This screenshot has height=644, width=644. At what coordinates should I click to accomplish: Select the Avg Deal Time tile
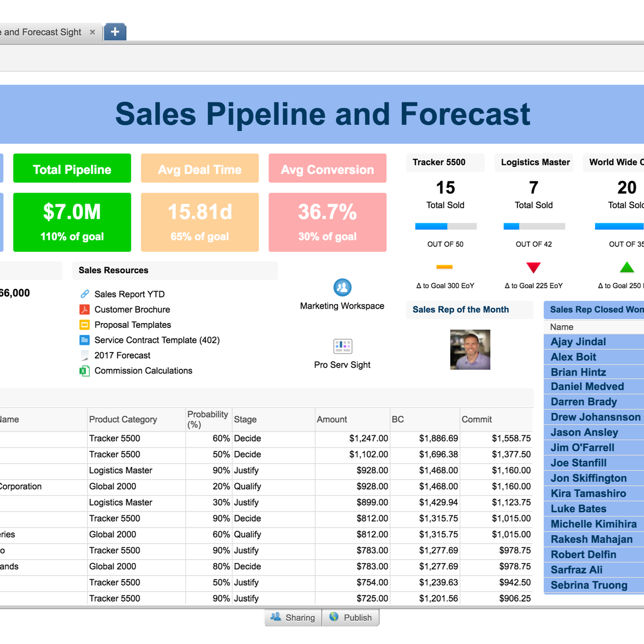(200, 169)
